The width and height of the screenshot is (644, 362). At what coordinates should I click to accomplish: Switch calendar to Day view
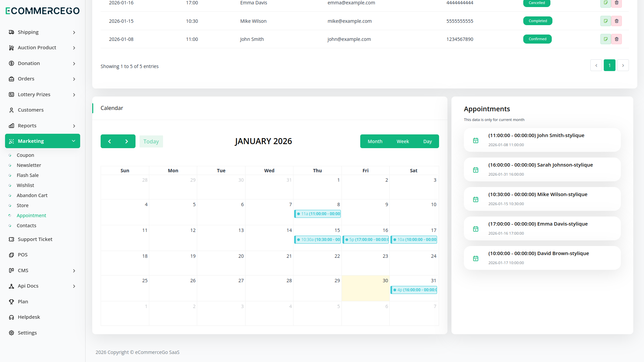[428, 141]
